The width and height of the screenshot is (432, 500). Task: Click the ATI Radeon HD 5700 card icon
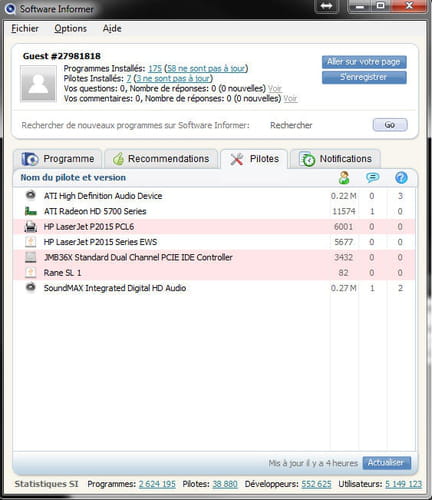point(31,211)
